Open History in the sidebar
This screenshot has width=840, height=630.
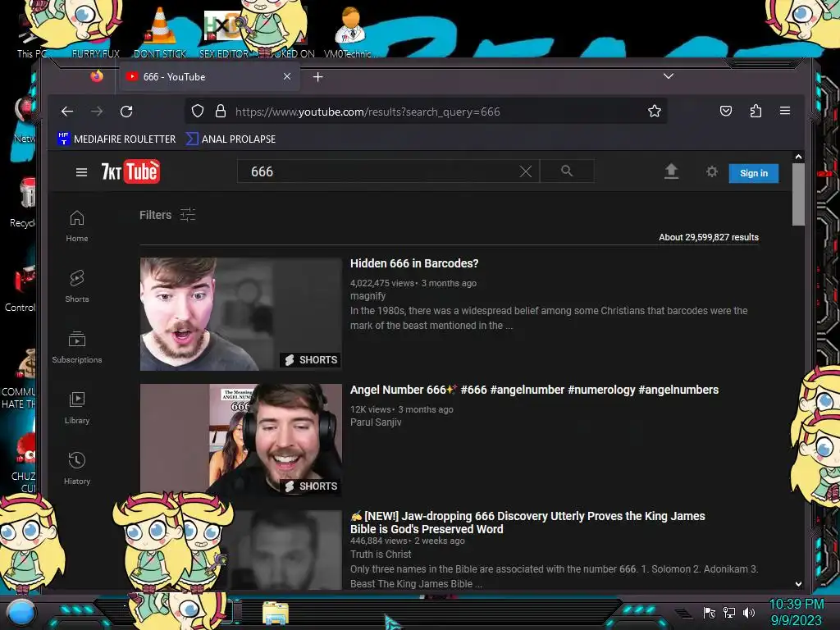pos(76,468)
